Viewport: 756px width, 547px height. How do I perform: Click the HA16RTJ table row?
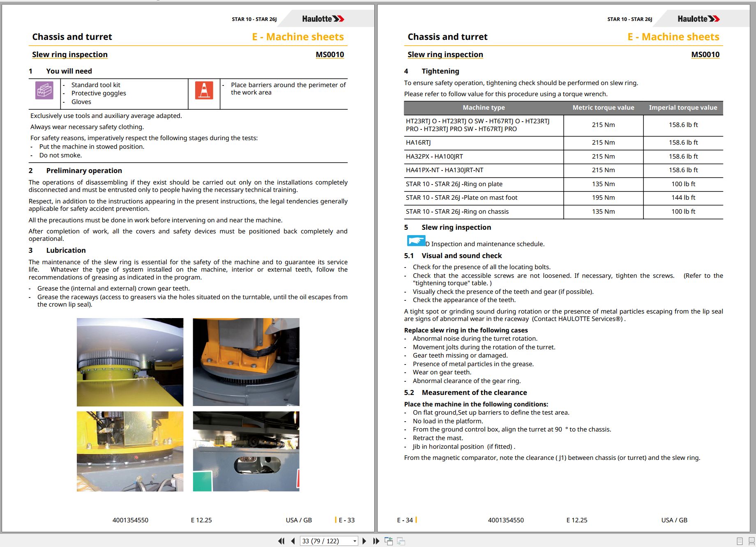point(563,143)
